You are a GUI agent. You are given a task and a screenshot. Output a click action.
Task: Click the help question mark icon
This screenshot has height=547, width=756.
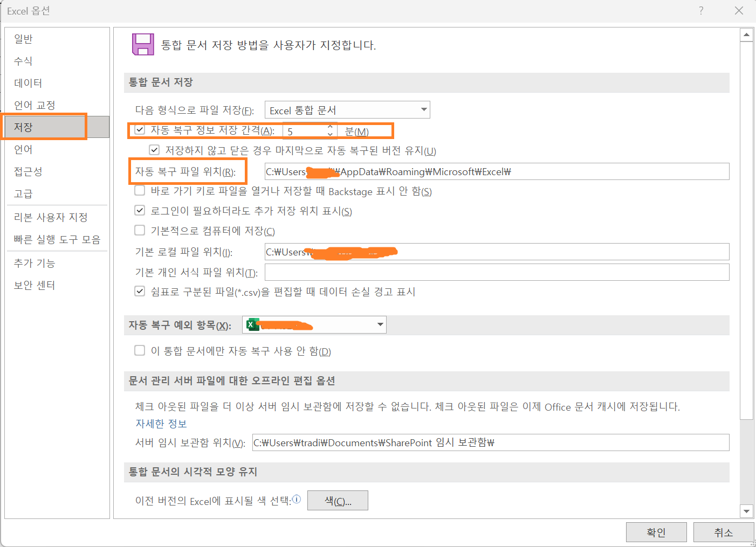coord(701,10)
